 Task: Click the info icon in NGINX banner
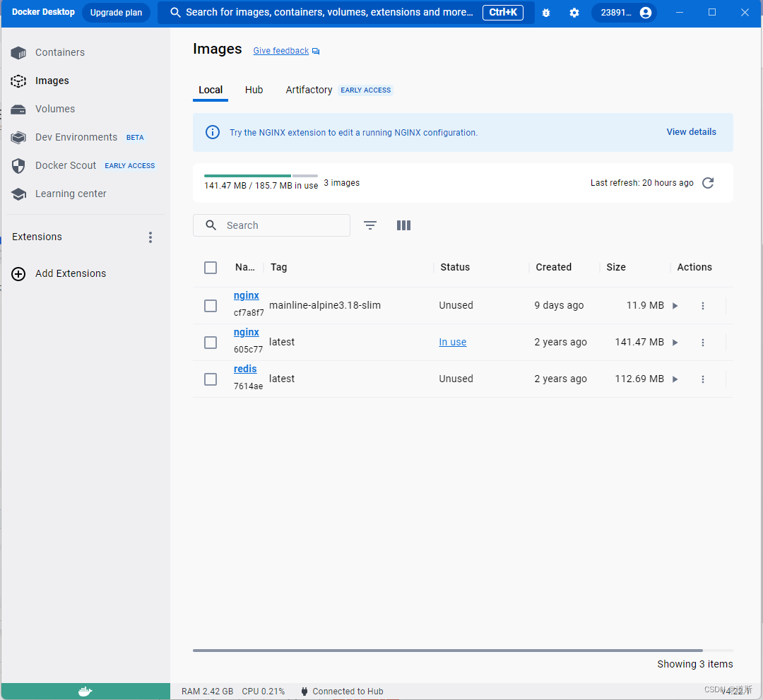pos(213,132)
